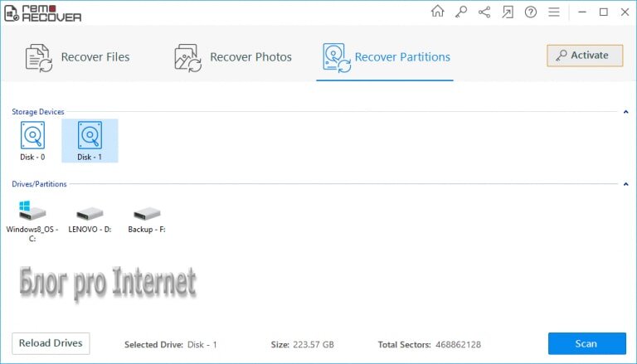Click the Remo Recover logo
The height and width of the screenshot is (364, 637).
[42, 13]
